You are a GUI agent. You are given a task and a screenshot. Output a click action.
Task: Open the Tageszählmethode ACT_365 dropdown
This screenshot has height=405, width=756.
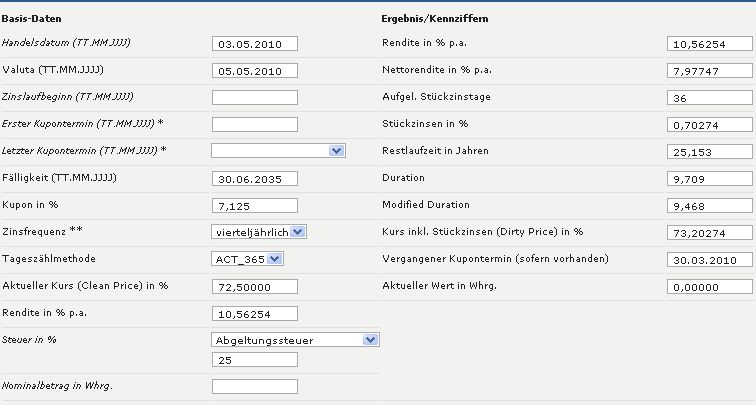coord(249,259)
